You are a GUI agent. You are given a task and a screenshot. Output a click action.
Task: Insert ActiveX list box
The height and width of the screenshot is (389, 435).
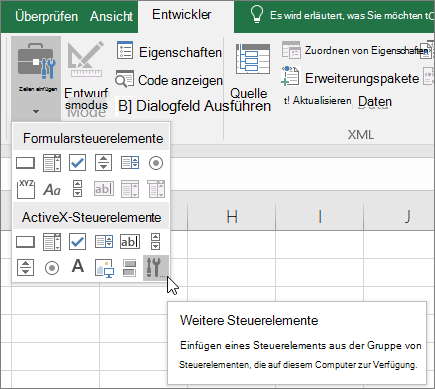point(104,242)
